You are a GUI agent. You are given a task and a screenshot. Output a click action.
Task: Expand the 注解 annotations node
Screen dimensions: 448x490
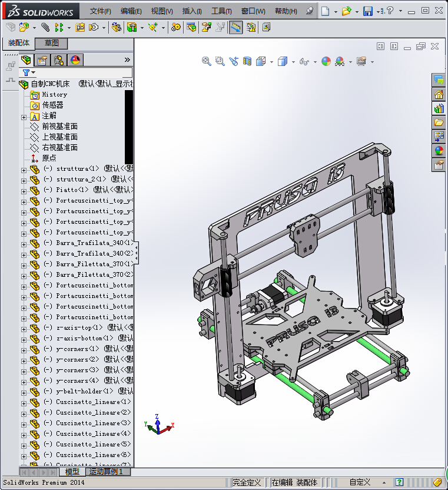click(24, 117)
